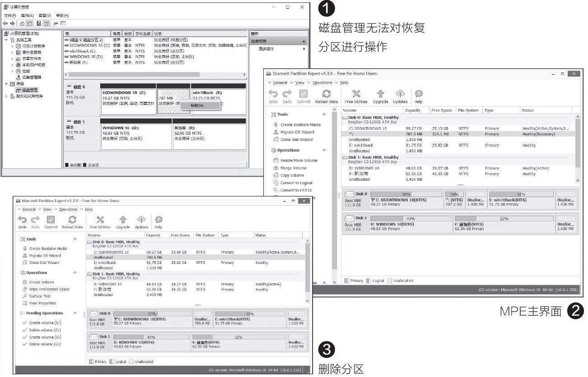The height and width of the screenshot is (377, 588).
Task: Collapse the Pending Operations section
Action: click(75, 313)
